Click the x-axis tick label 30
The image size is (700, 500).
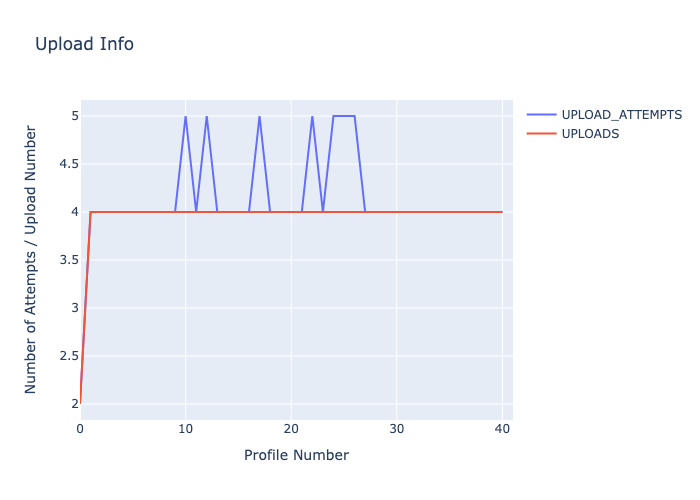click(x=396, y=429)
